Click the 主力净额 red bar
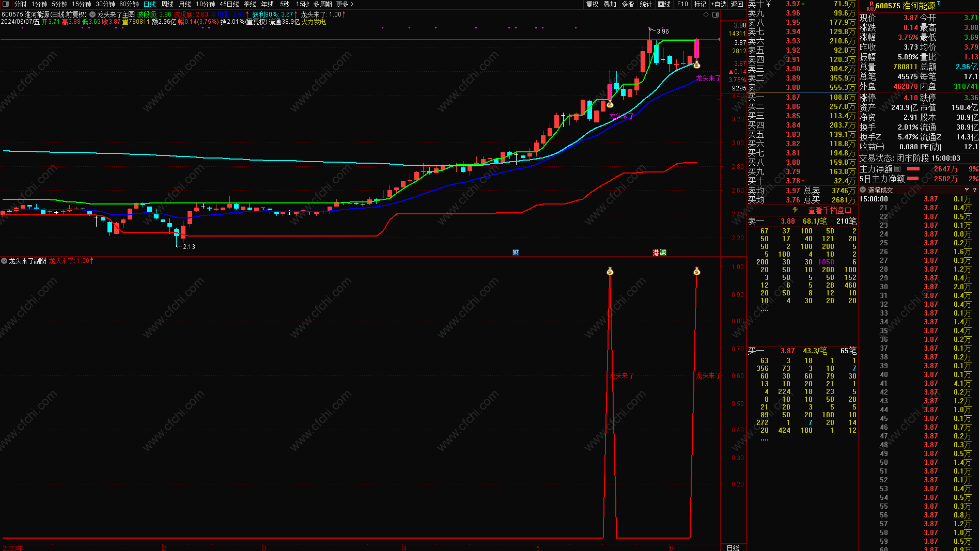 coord(913,169)
